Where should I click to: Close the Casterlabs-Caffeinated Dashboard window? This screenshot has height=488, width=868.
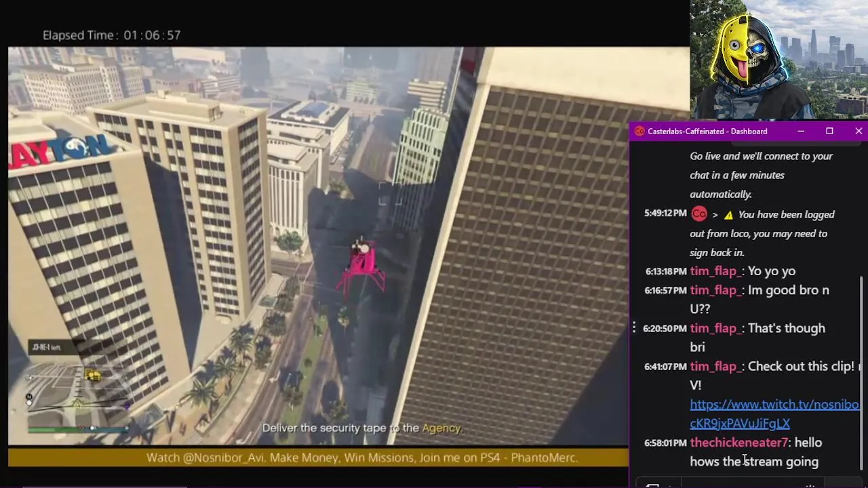(x=859, y=131)
